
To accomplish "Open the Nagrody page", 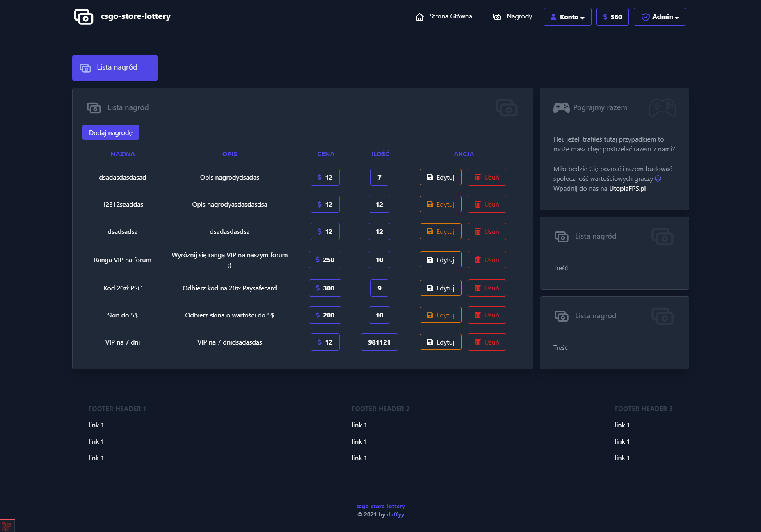I will pyautogui.click(x=512, y=16).
